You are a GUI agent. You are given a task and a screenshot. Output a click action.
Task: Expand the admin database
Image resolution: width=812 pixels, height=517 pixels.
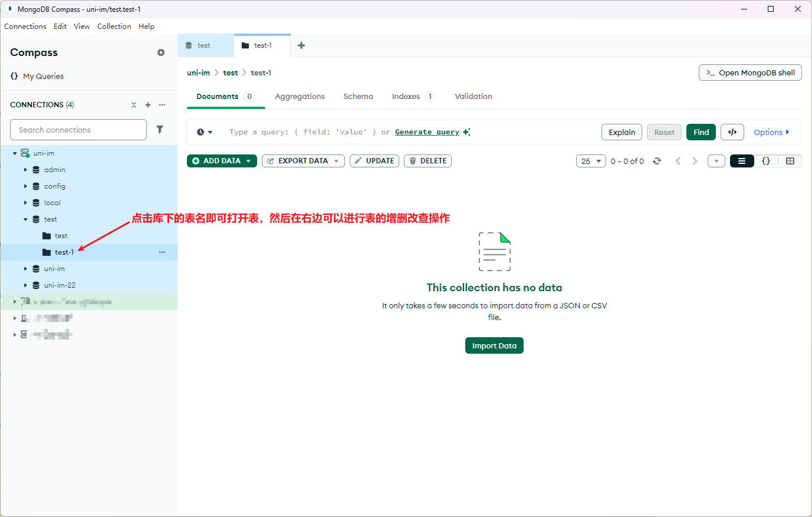coord(25,170)
